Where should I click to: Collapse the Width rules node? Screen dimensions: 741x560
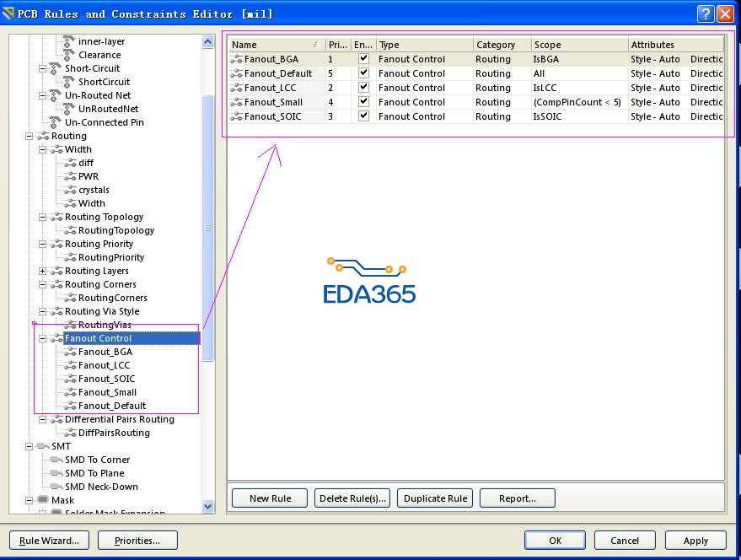coord(42,149)
